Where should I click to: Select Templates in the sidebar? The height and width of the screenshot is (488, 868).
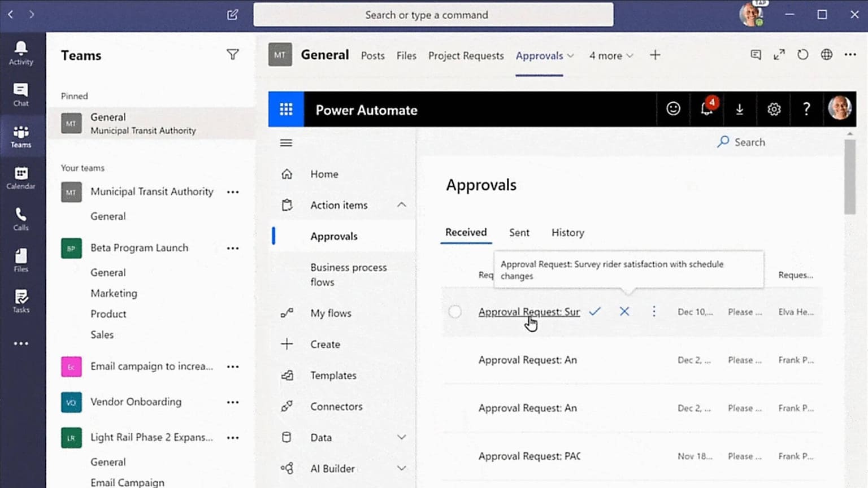click(333, 375)
